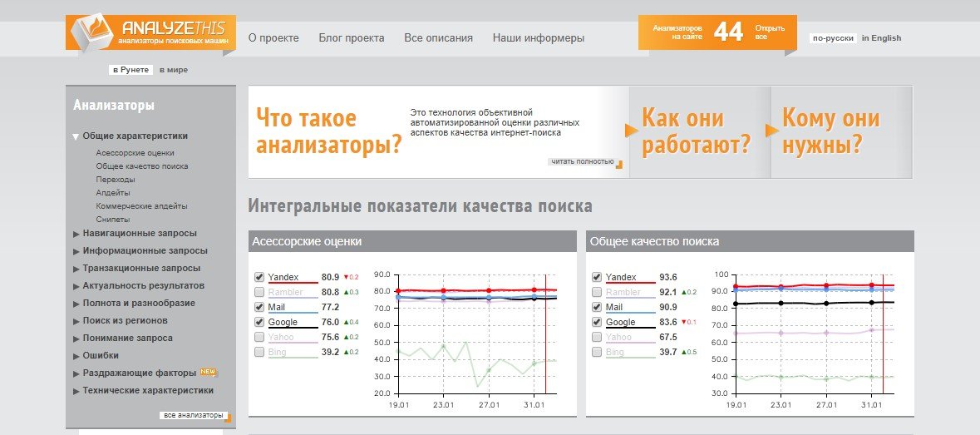Click Асессорские оценки panel header
The height and width of the screenshot is (435, 980).
tap(412, 241)
